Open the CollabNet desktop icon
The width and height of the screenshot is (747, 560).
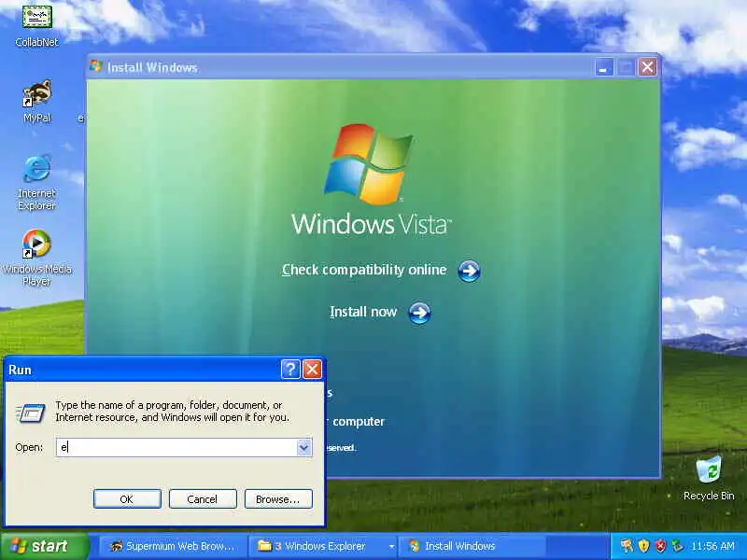36,18
